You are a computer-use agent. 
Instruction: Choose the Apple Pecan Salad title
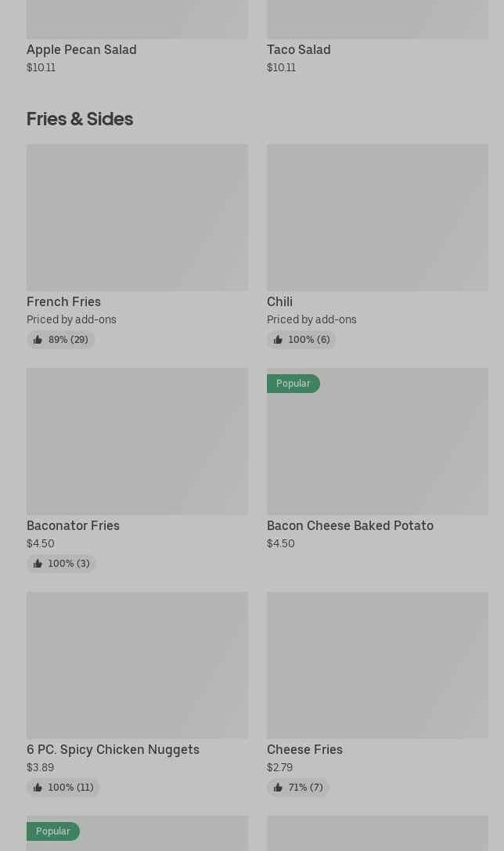pos(81,49)
